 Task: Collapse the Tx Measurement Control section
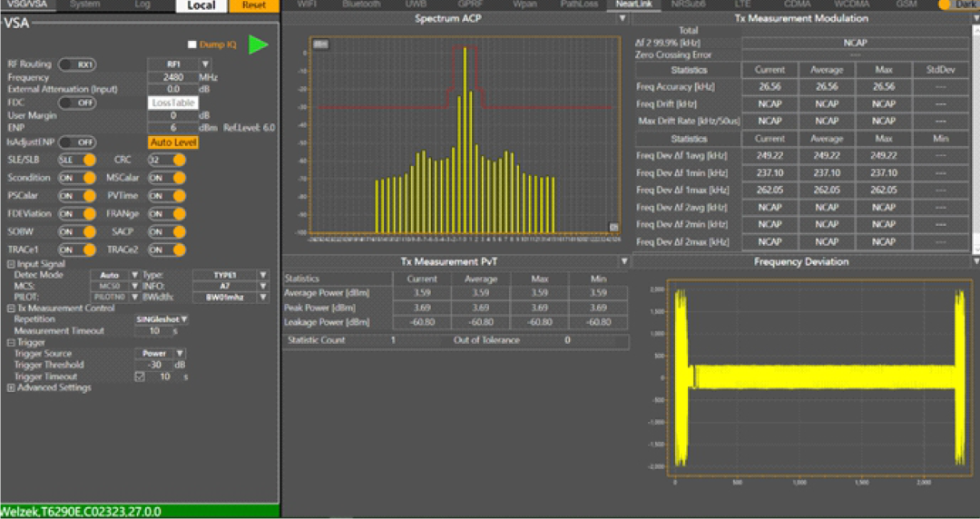tap(11, 308)
